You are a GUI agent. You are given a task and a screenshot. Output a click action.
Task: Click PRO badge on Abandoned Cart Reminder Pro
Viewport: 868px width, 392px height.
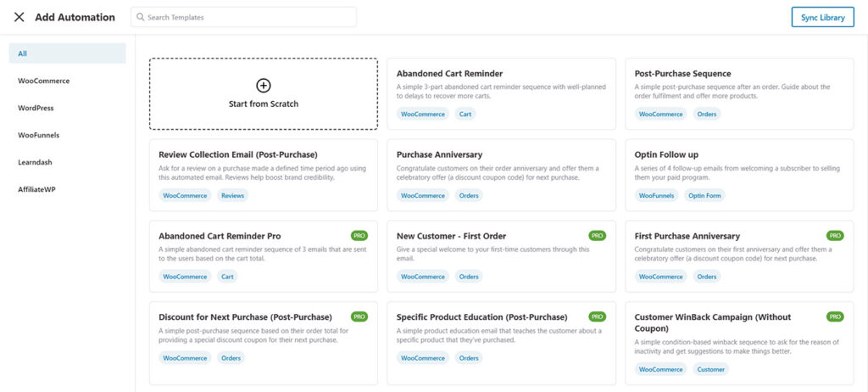click(359, 236)
